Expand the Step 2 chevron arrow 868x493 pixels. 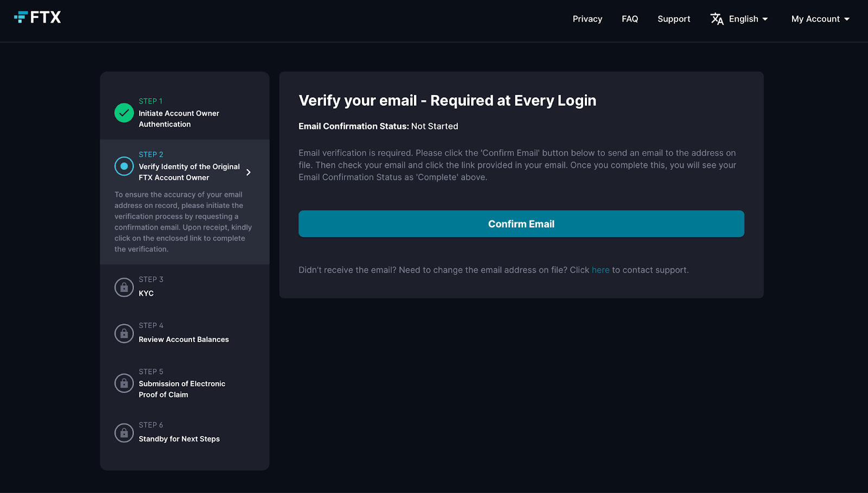tap(248, 172)
